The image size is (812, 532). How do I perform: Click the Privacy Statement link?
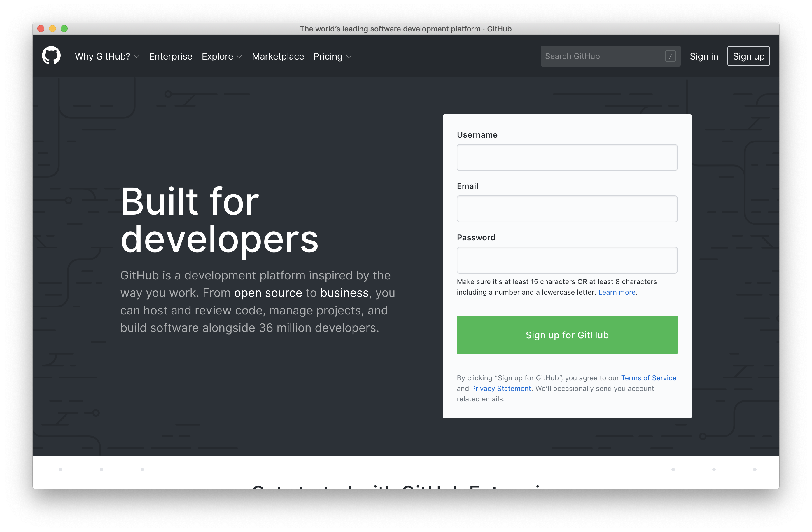pos(501,388)
